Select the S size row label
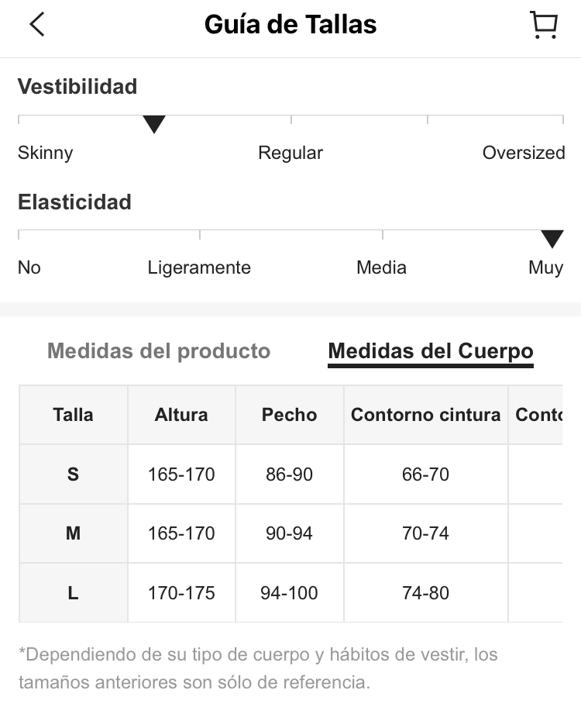 point(74,474)
